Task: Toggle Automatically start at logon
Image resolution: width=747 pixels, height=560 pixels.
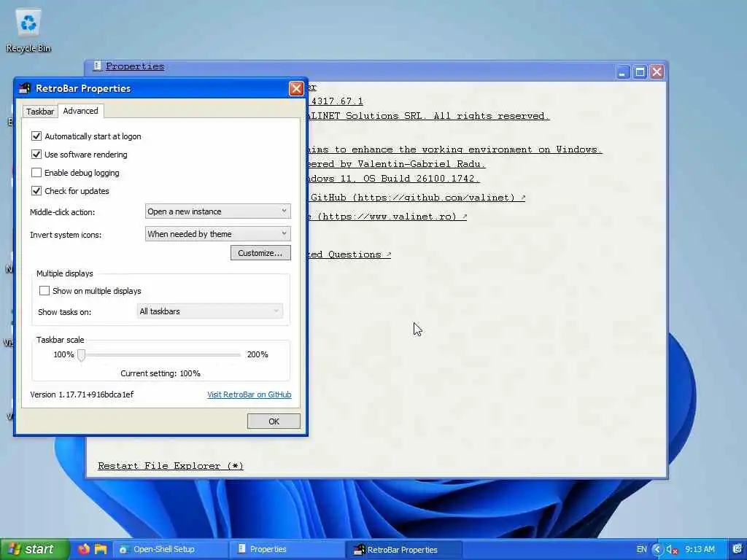Action: click(x=36, y=136)
